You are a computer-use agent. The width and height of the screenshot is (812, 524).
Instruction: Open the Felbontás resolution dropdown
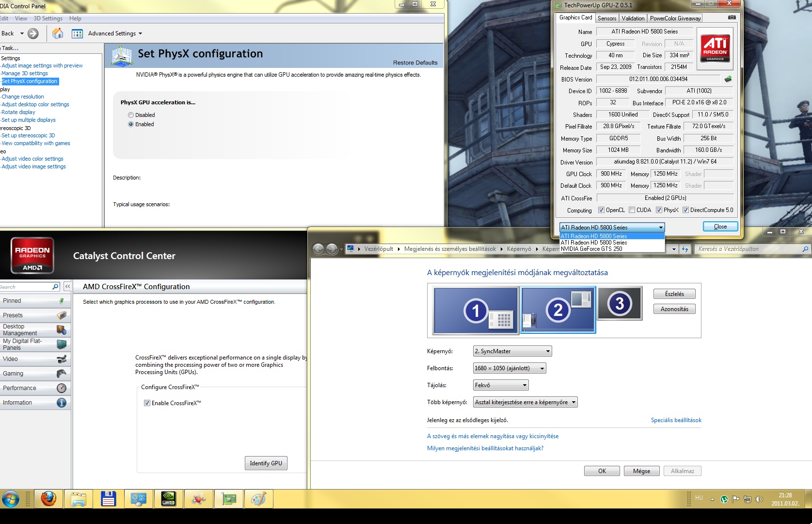(509, 368)
